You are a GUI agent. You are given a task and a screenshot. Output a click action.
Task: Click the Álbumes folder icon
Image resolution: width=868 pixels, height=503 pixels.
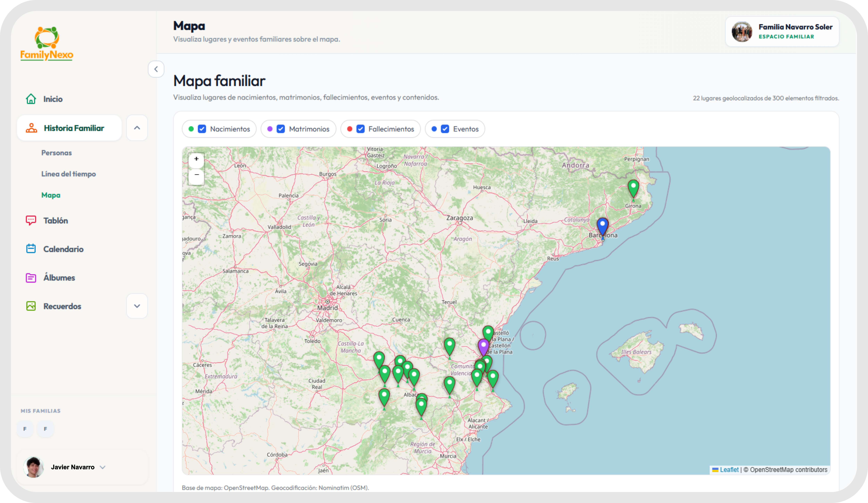tap(31, 277)
